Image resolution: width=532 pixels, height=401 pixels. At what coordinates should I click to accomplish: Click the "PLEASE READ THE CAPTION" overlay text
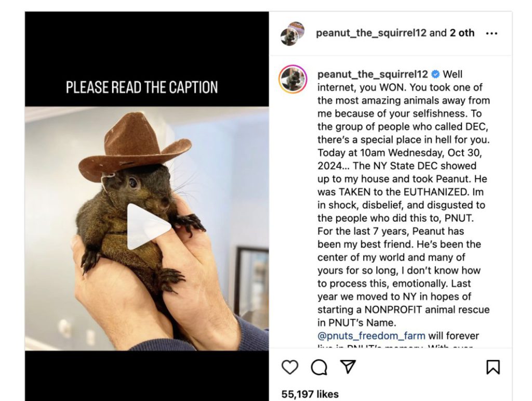pos(142,87)
